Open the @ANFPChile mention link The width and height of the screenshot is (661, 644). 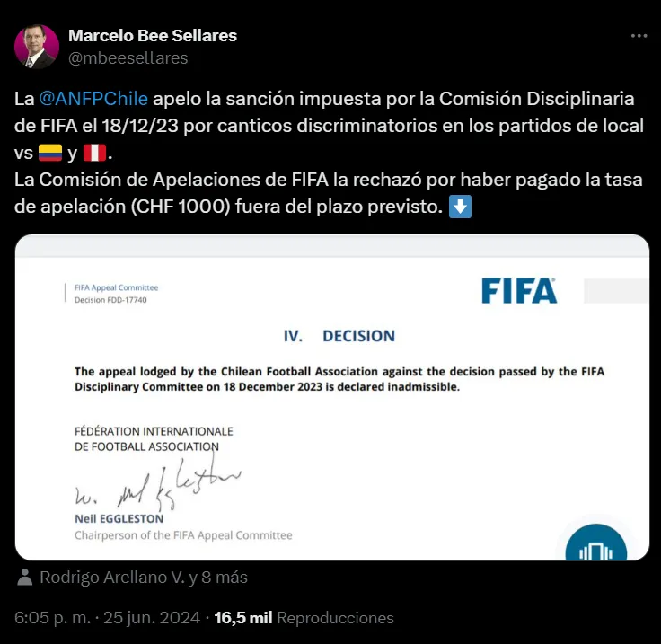pyautogui.click(x=93, y=99)
